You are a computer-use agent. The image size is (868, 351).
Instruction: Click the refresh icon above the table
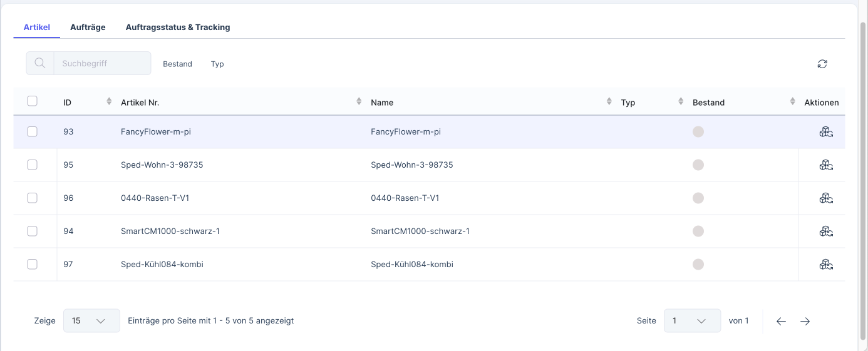[x=822, y=64]
